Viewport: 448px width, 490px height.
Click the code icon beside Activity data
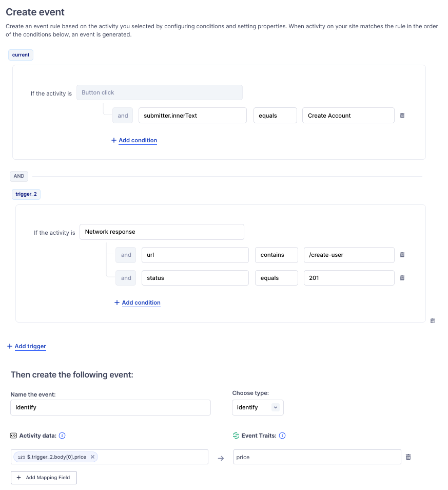(13, 436)
